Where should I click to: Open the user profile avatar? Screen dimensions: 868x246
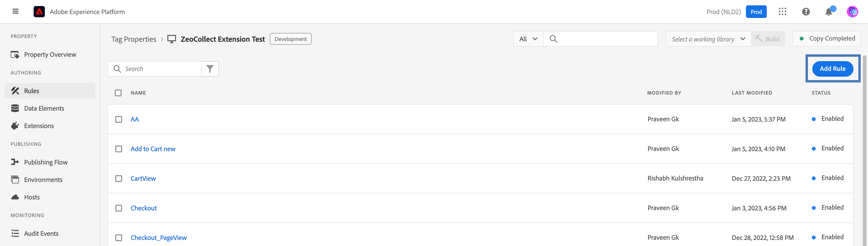852,12
